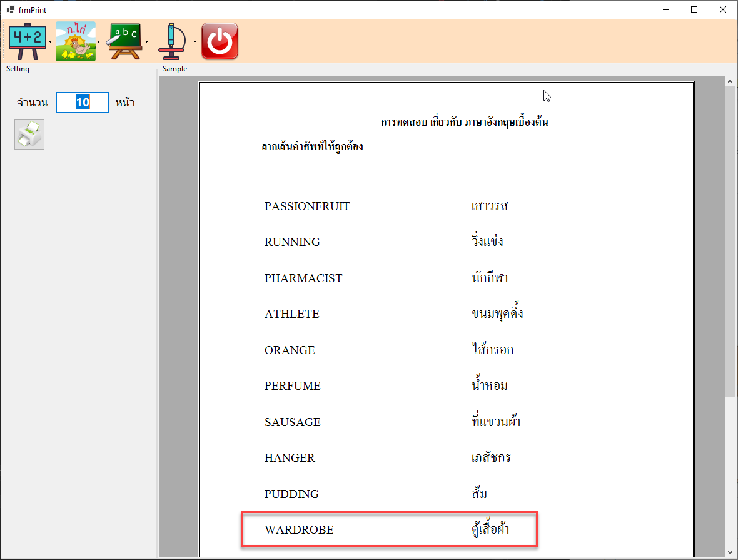
Task: Click the word PUDDING in preview
Action: tap(291, 494)
